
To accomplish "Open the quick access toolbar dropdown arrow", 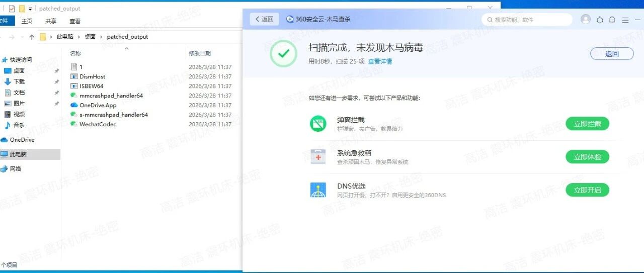I will tap(30, 9).
